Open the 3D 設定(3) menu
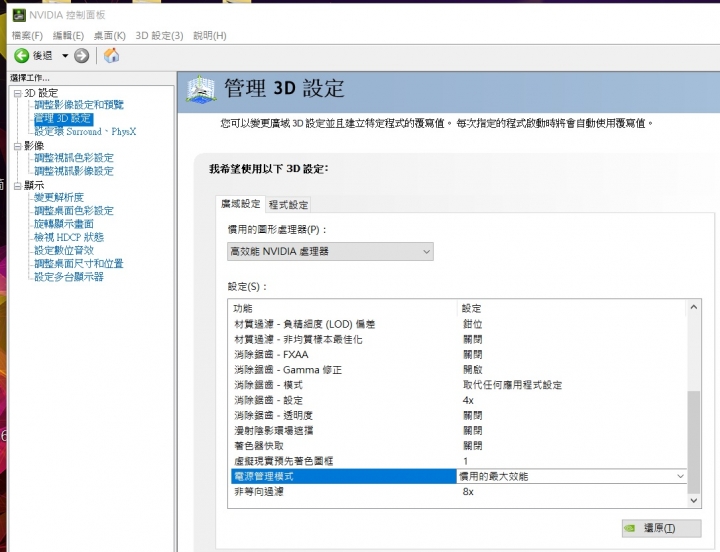Viewport: 720px width, 552px height. pyautogui.click(x=159, y=35)
